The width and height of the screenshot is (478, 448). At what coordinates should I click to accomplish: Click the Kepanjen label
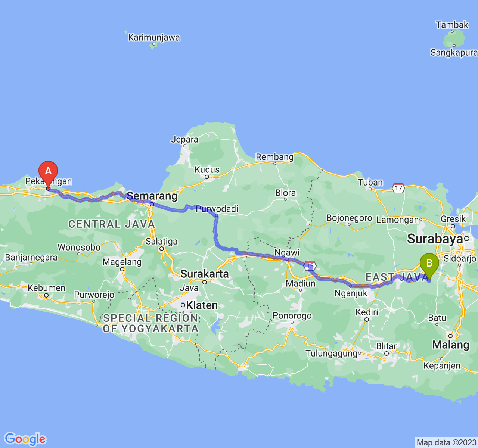pyautogui.click(x=442, y=366)
